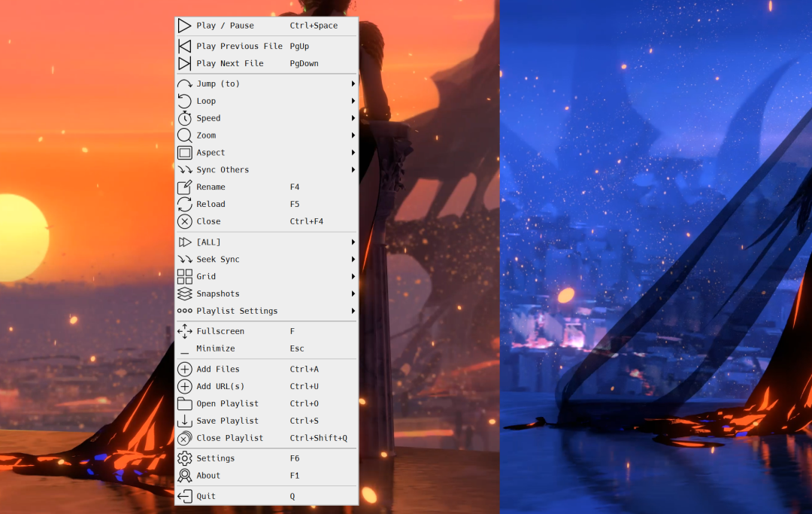
Task: Click the Close Playlist icon
Action: (184, 438)
